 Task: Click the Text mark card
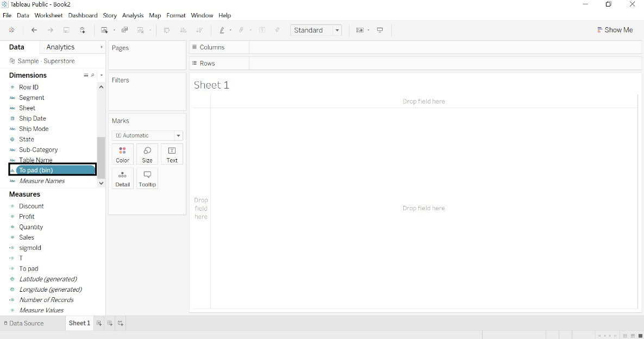[x=172, y=154]
